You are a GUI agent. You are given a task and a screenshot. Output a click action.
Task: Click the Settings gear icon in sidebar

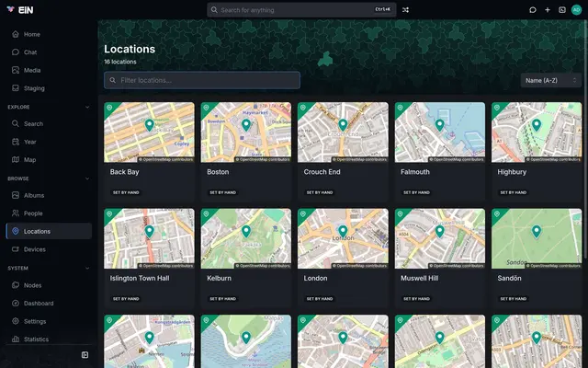click(16, 321)
